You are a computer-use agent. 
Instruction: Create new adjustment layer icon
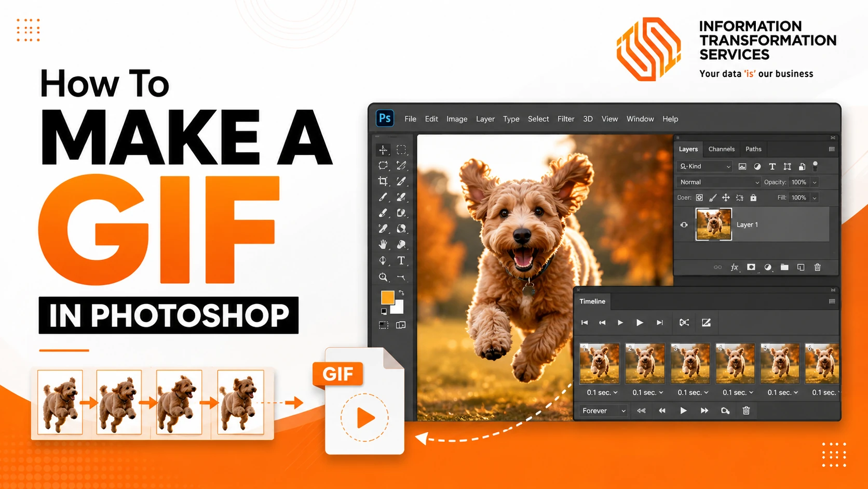(x=768, y=267)
